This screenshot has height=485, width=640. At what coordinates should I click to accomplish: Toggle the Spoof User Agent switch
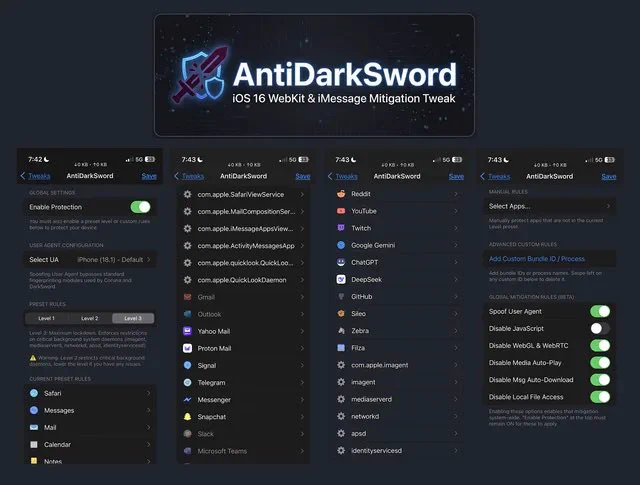(x=600, y=311)
